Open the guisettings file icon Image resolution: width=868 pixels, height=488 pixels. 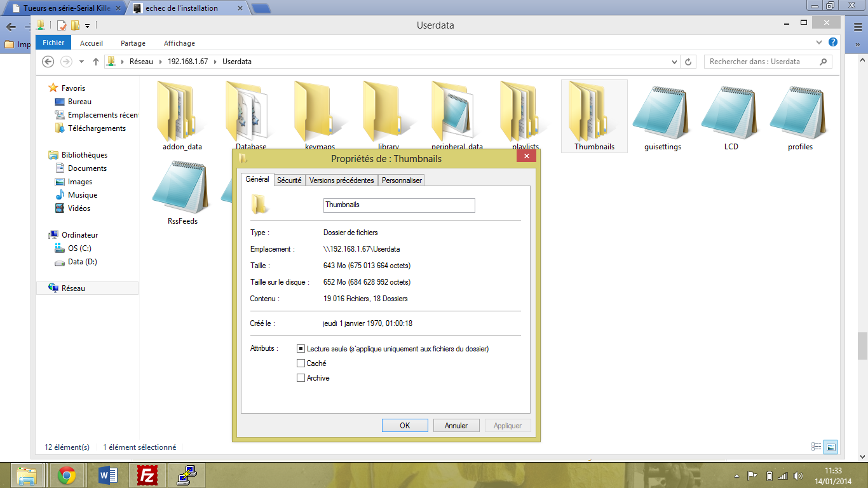662,112
